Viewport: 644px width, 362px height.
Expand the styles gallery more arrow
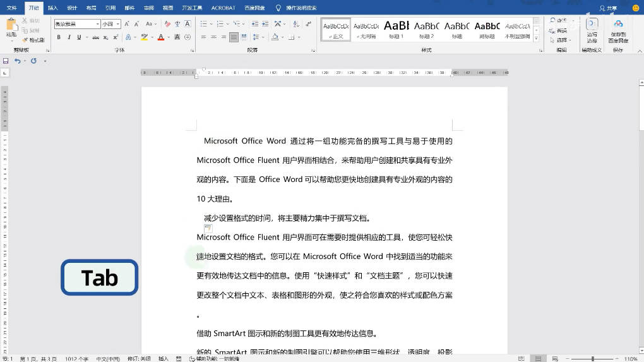coord(537,39)
